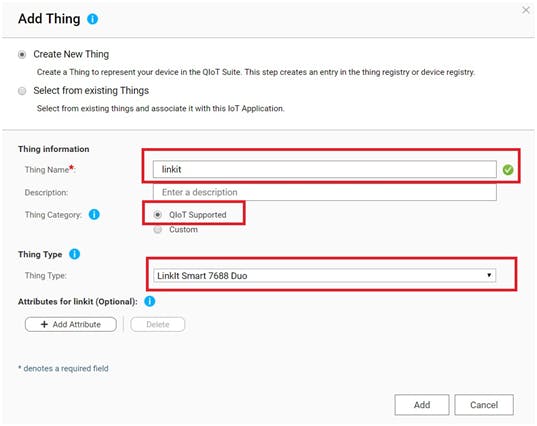Click the green checkmark validation icon
This screenshot has width=537, height=426.
508,170
